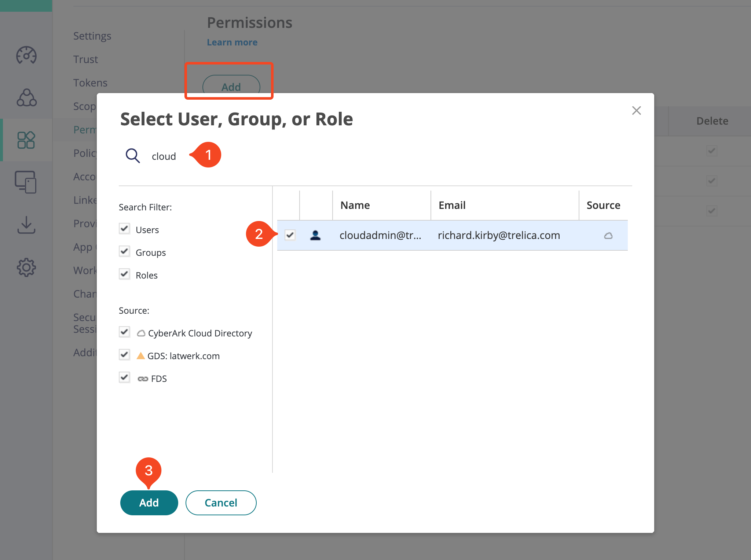Open the Trust menu item
The height and width of the screenshot is (560, 751).
click(x=85, y=59)
